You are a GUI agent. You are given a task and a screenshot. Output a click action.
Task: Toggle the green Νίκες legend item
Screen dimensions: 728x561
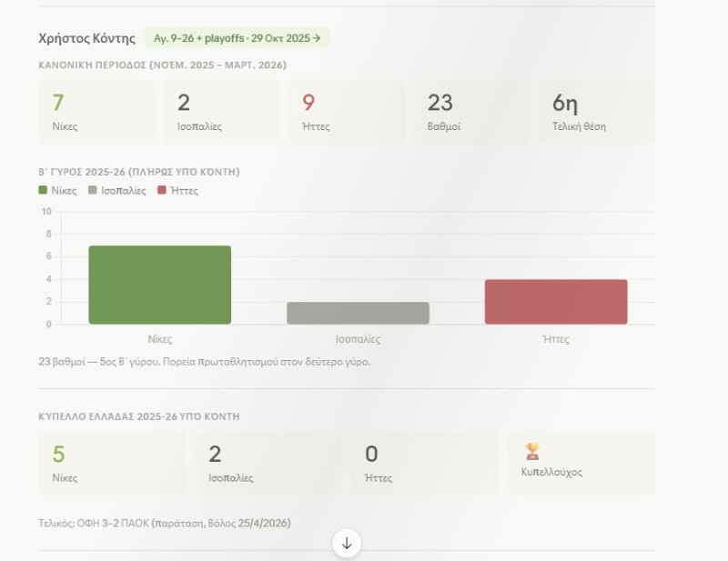pos(57,191)
